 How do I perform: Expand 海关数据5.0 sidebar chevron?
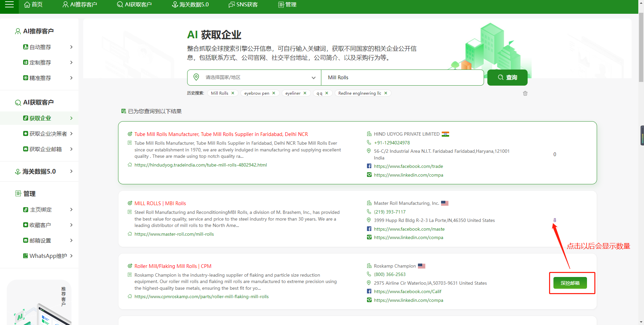[x=71, y=171]
